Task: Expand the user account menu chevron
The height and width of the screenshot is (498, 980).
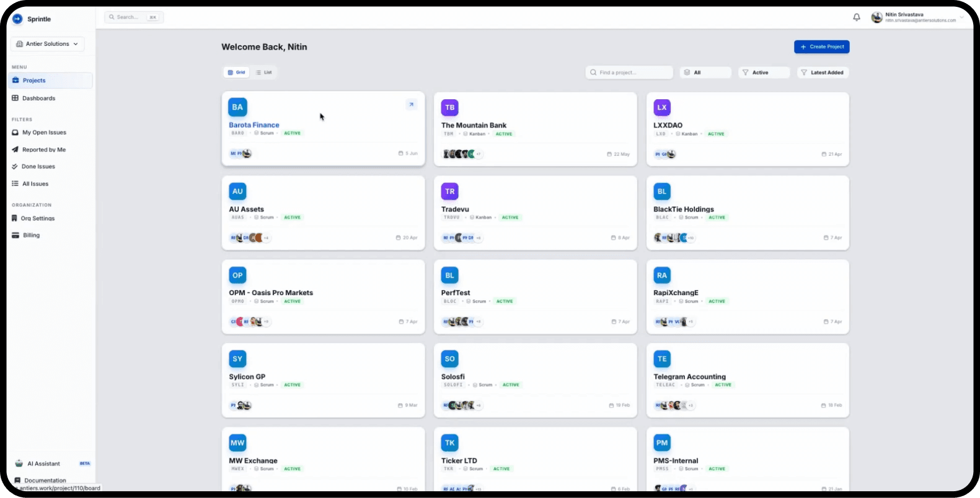Action: coord(962,17)
